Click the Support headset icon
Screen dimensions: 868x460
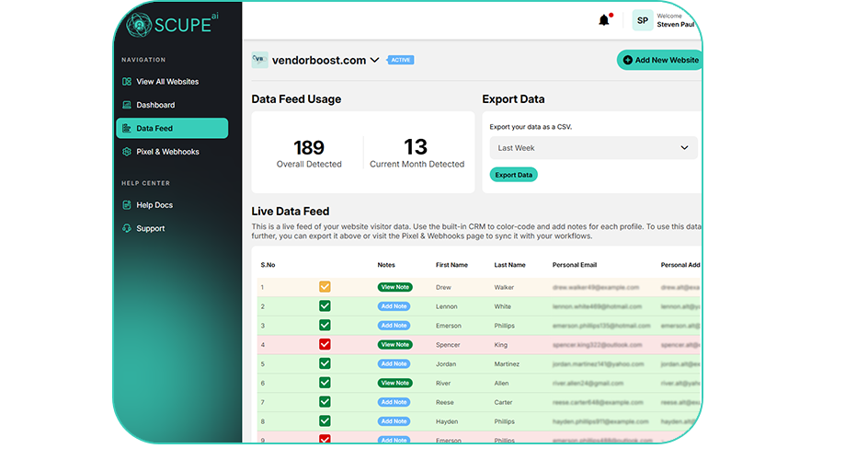coord(127,228)
